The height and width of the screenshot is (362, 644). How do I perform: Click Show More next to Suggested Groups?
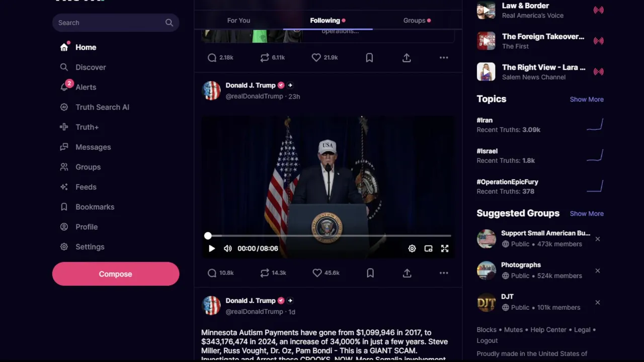(587, 214)
